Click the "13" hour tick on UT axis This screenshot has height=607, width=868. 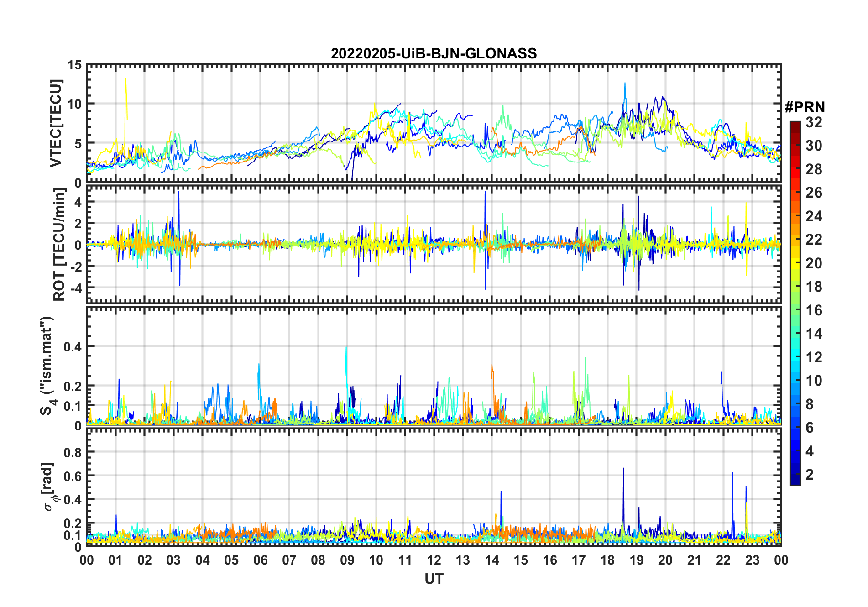click(463, 560)
